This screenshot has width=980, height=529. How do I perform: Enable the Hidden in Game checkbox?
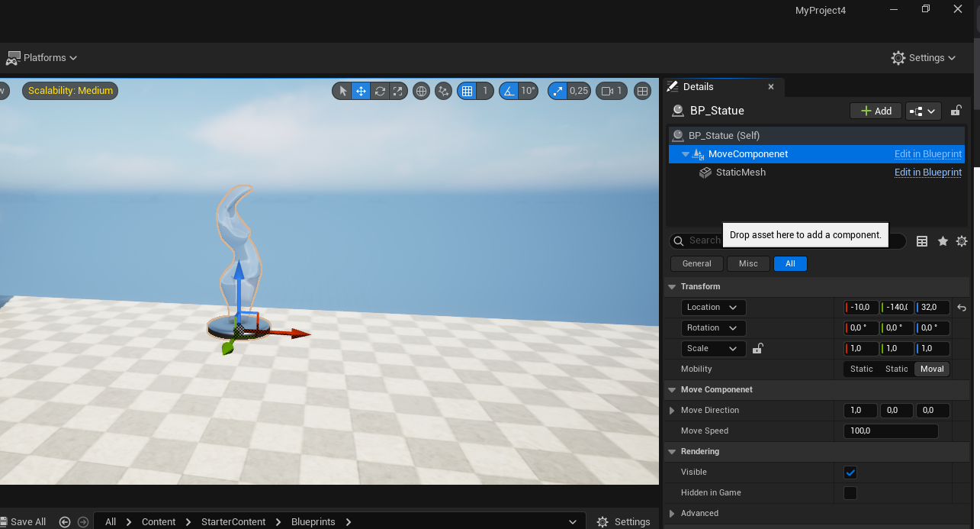pyautogui.click(x=850, y=493)
